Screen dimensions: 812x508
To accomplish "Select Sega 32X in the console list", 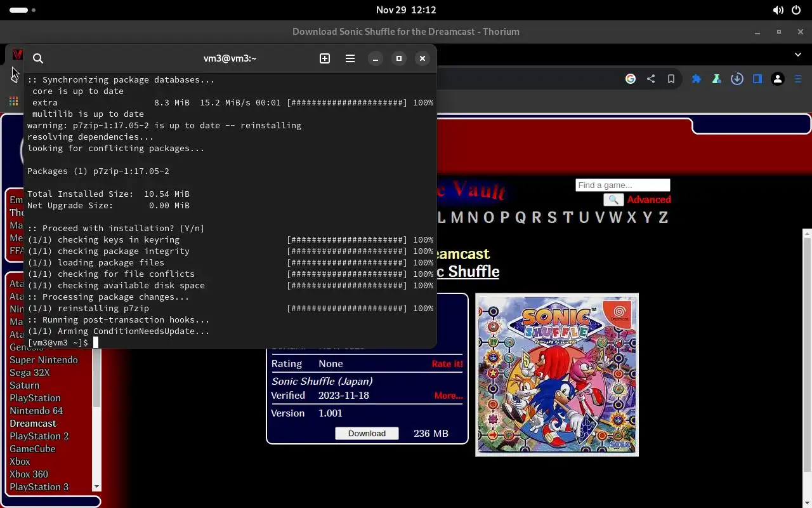I will 30,373.
